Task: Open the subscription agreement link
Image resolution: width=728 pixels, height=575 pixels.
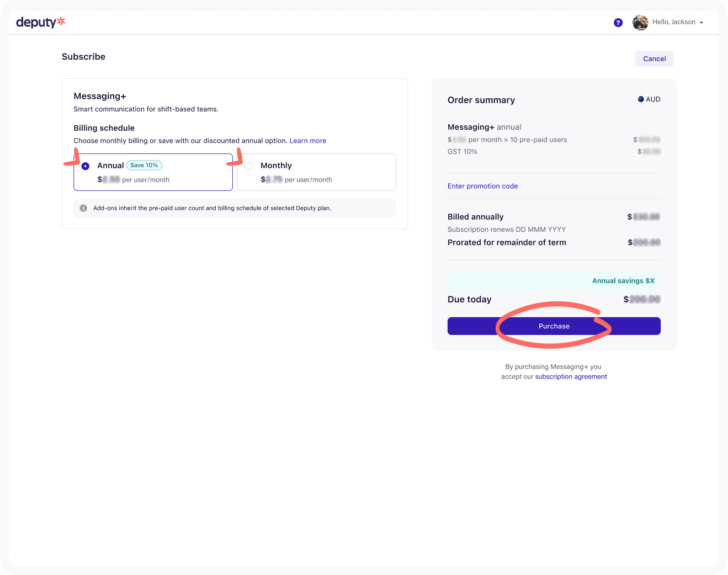Action: click(571, 377)
